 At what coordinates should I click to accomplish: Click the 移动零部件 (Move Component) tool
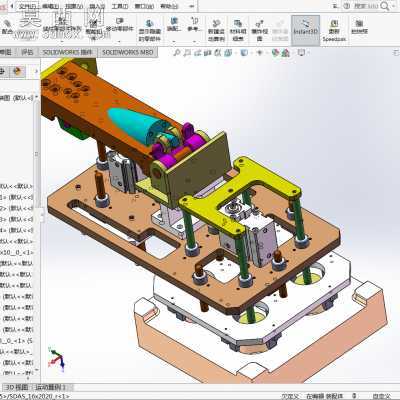pos(120,26)
